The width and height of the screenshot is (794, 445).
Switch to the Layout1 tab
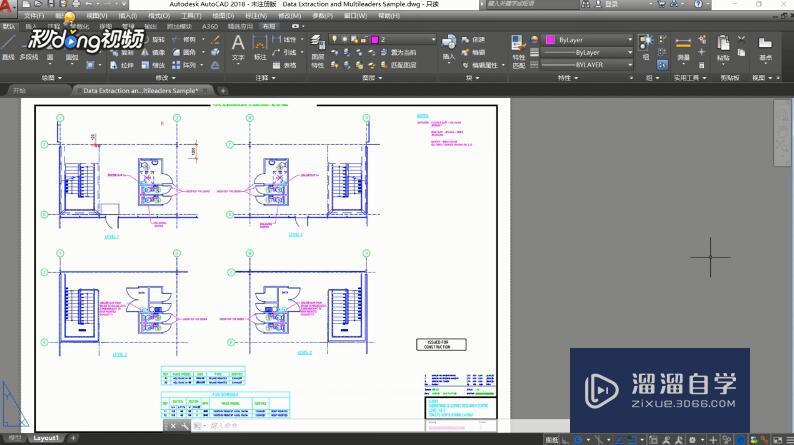click(x=46, y=438)
